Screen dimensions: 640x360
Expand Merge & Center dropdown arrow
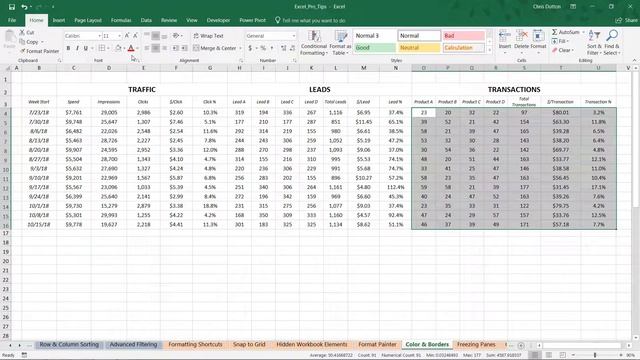(x=240, y=48)
